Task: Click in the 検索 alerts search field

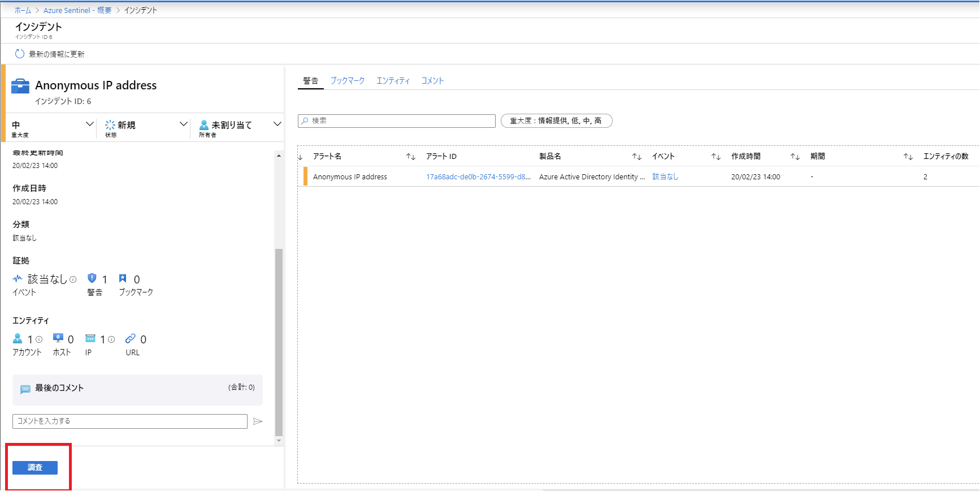Action: click(x=397, y=120)
